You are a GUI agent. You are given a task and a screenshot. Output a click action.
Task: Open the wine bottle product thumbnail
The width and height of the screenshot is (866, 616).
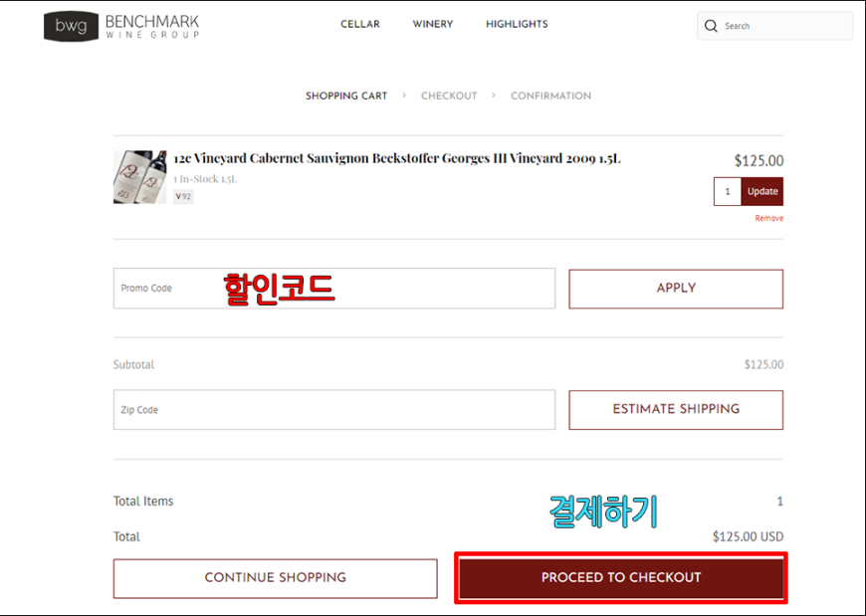(139, 177)
